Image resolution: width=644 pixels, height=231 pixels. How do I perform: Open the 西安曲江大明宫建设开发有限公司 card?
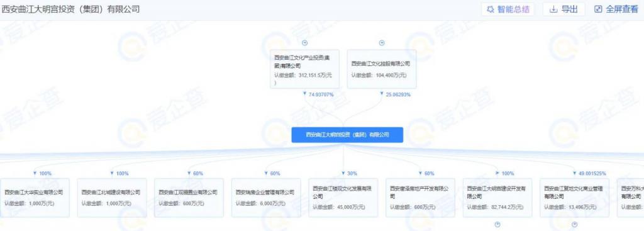497,198
